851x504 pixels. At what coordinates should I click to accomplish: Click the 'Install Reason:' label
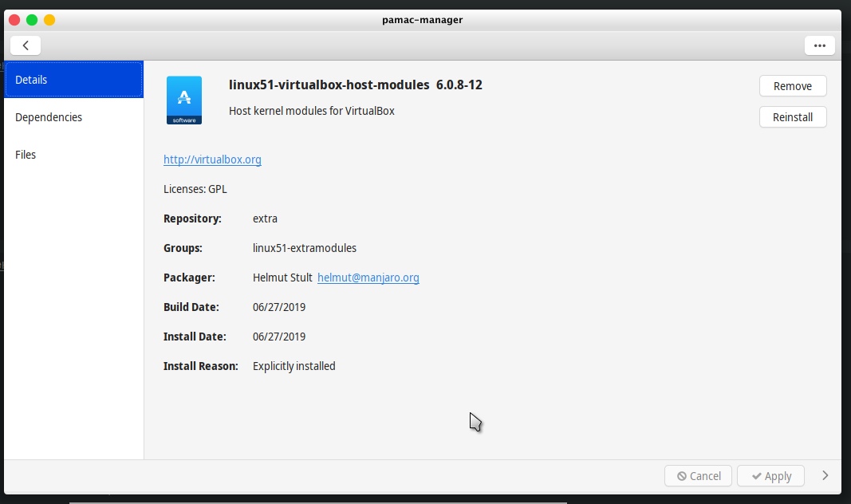[x=200, y=366]
